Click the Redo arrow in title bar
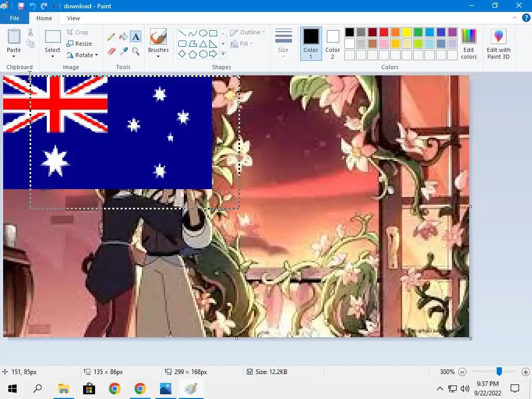The width and height of the screenshot is (532, 399). point(44,6)
